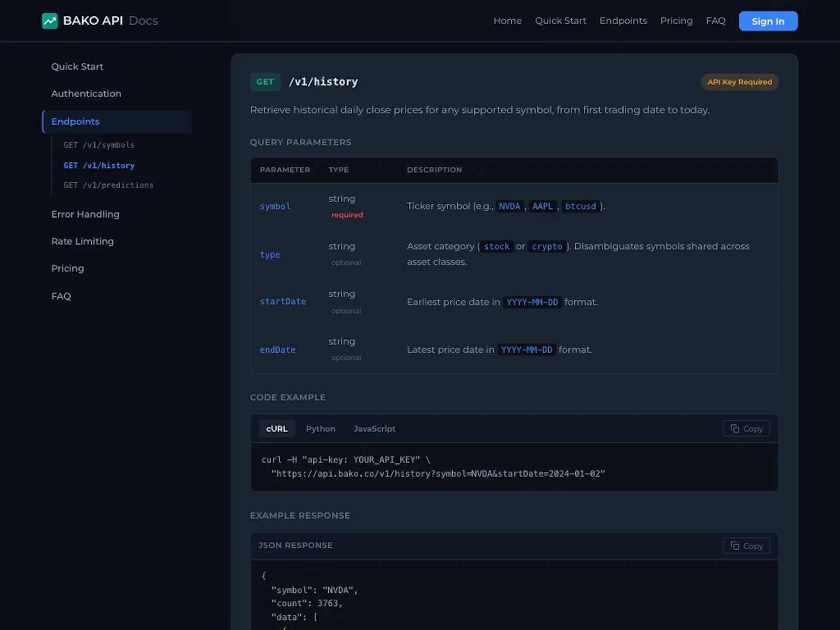This screenshot has width=840, height=630.
Task: Open Quick Start in top navigation
Action: coord(561,20)
